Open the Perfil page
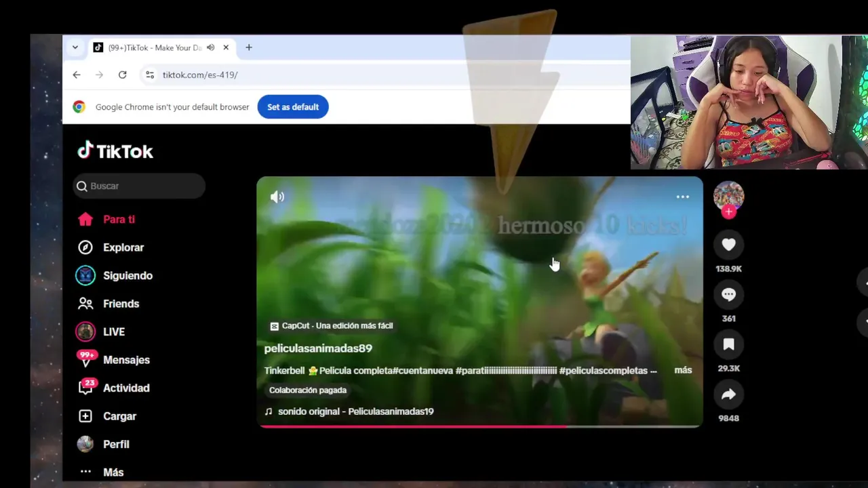This screenshot has width=868, height=488. pyautogui.click(x=116, y=445)
